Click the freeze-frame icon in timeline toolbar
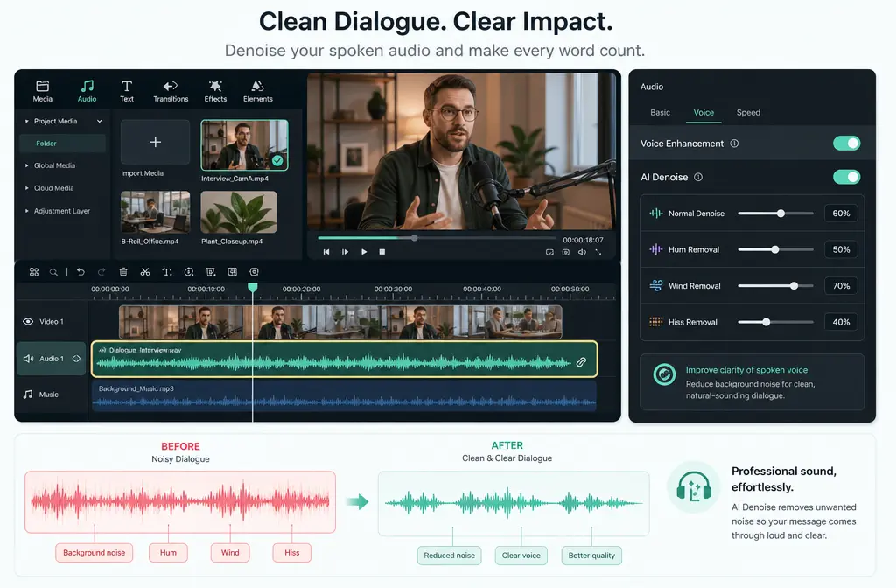 coord(233,272)
